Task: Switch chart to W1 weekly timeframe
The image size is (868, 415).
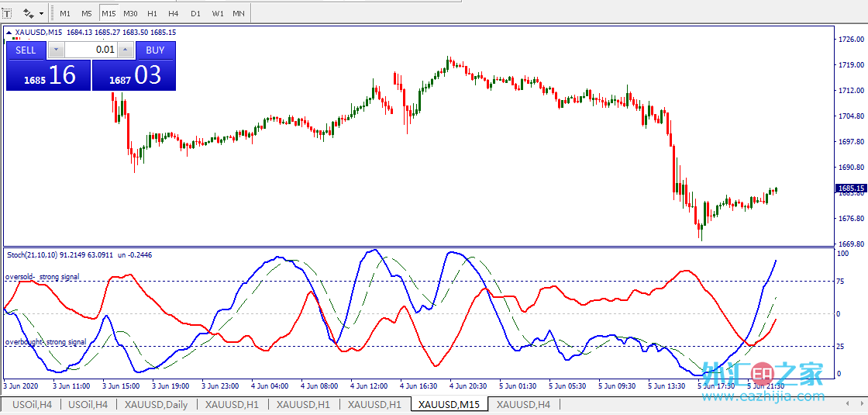Action: (218, 12)
